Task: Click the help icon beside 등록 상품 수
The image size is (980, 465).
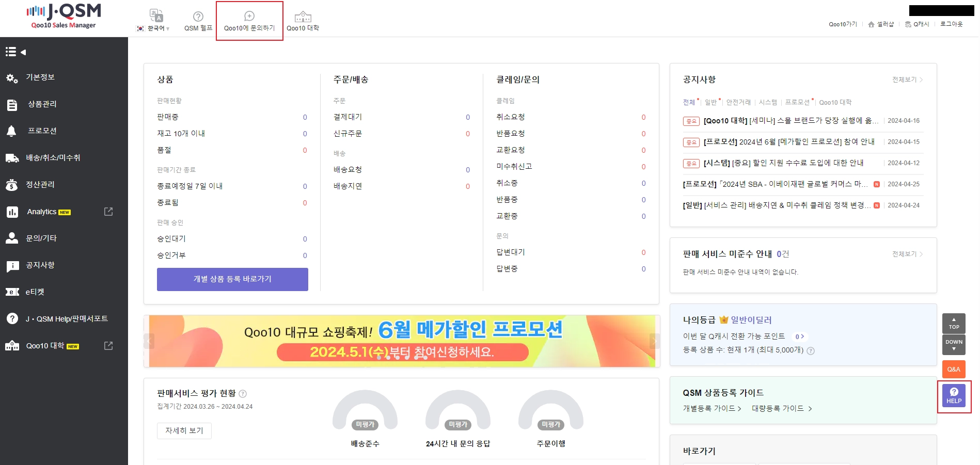Action: tap(811, 351)
